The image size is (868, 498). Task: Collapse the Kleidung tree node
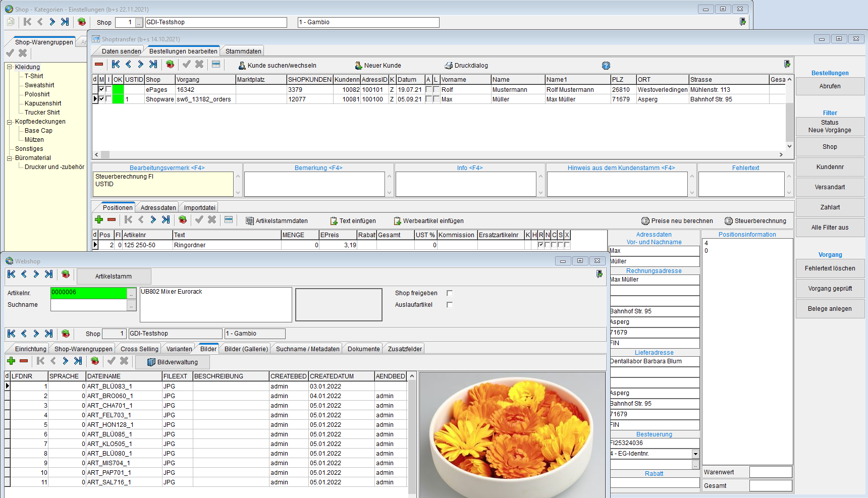[x=9, y=67]
